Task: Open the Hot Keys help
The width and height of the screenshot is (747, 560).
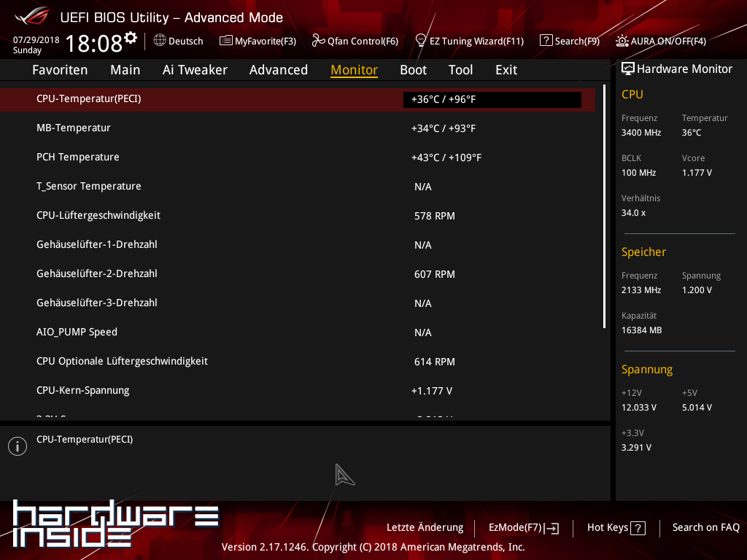Action: pos(616,527)
